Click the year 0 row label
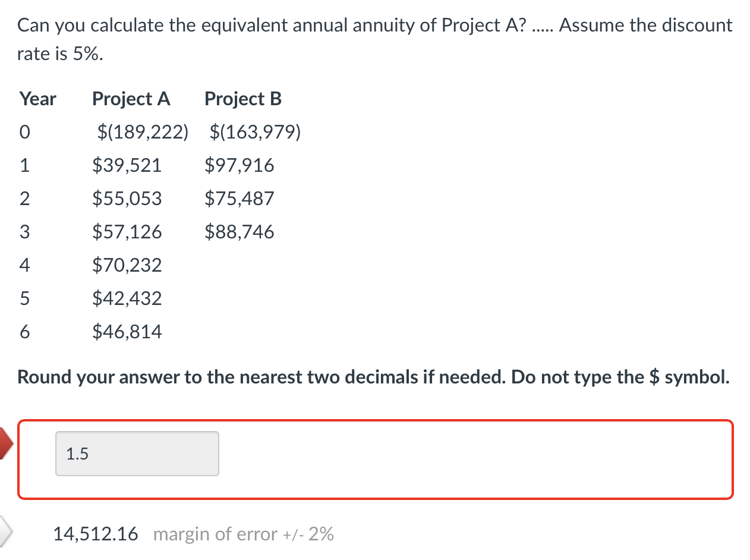 click(x=24, y=132)
